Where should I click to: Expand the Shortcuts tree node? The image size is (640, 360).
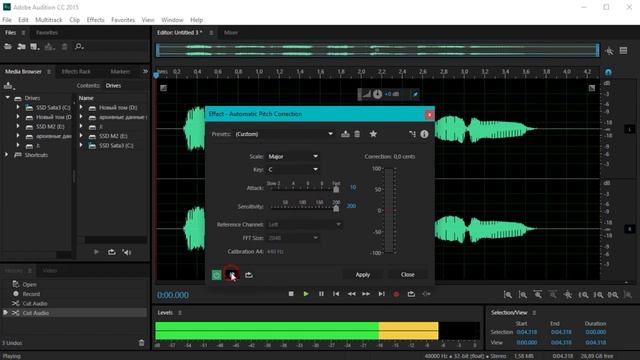(7, 155)
